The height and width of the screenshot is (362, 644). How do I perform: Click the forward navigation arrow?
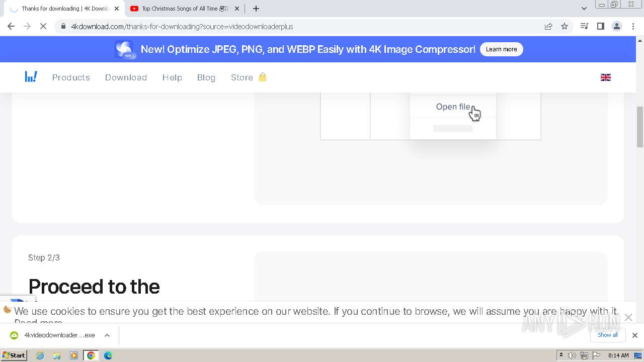(x=27, y=26)
